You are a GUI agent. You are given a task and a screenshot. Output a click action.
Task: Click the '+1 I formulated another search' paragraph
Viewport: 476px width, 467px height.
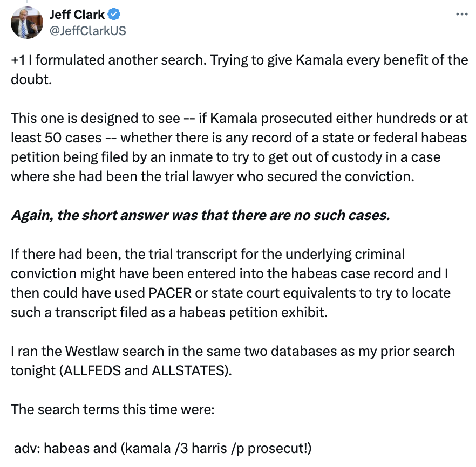tap(239, 70)
